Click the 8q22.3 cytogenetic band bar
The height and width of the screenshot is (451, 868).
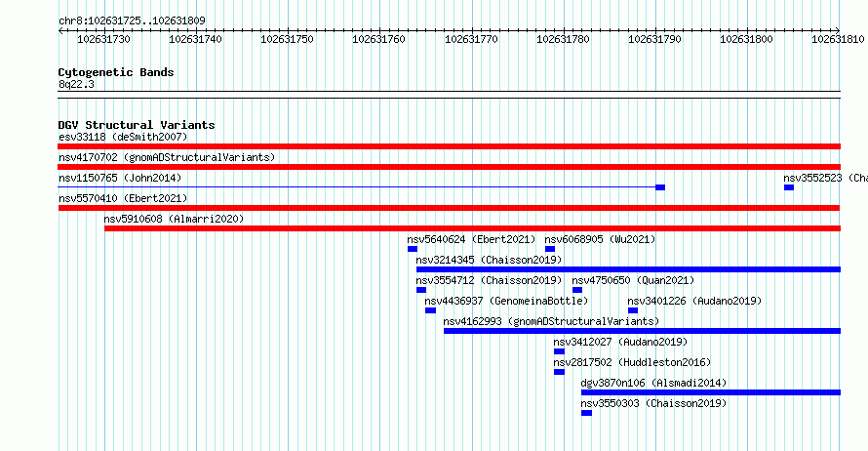tap(449, 95)
